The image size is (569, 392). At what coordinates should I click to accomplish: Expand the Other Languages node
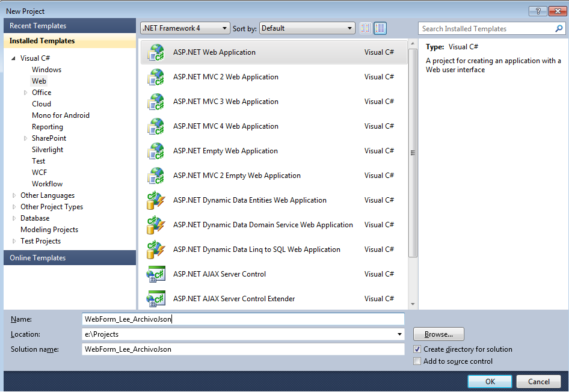[x=14, y=195]
